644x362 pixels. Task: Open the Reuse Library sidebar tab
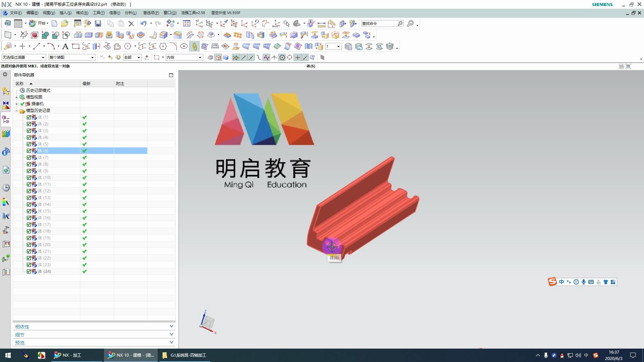pyautogui.click(x=6, y=133)
